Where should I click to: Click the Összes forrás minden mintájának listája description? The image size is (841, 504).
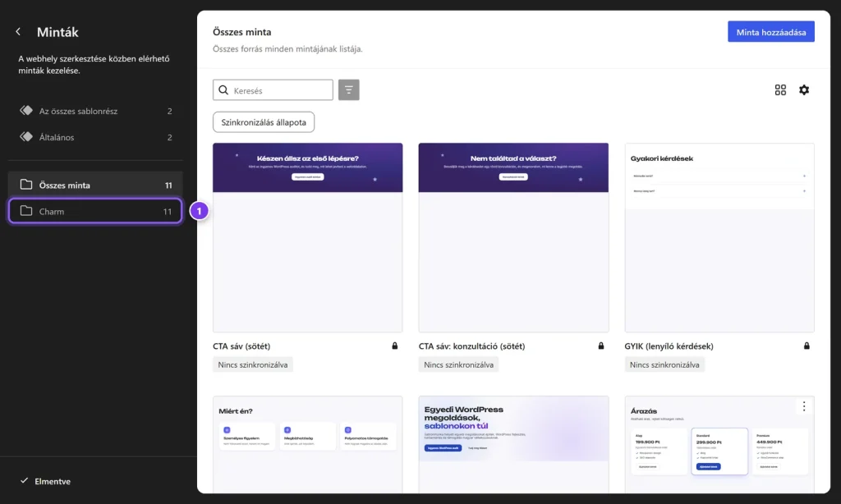[x=287, y=48]
